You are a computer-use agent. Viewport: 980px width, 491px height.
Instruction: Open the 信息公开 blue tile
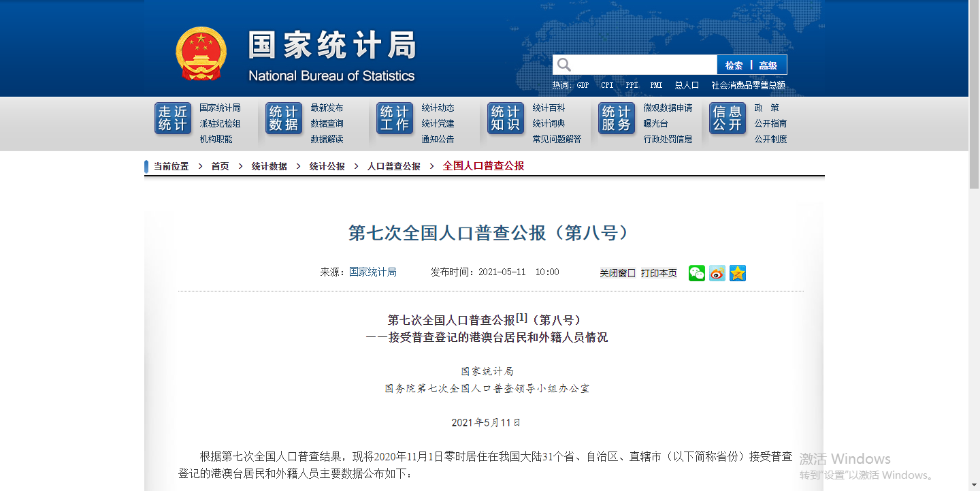coord(728,118)
